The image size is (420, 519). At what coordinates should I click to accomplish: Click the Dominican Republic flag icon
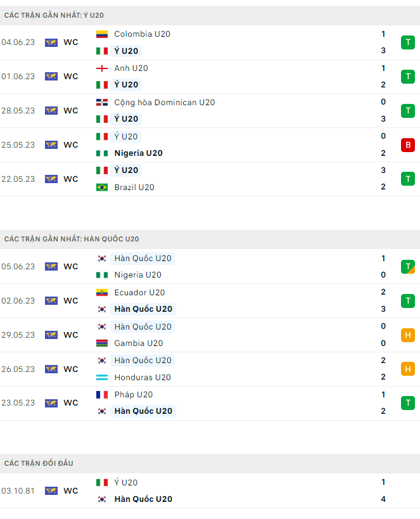[101, 103]
